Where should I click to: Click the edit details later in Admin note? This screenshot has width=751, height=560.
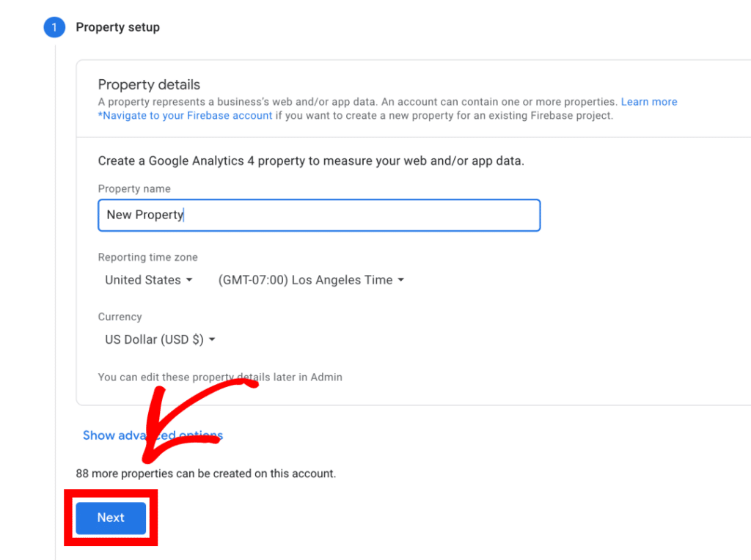click(x=220, y=377)
